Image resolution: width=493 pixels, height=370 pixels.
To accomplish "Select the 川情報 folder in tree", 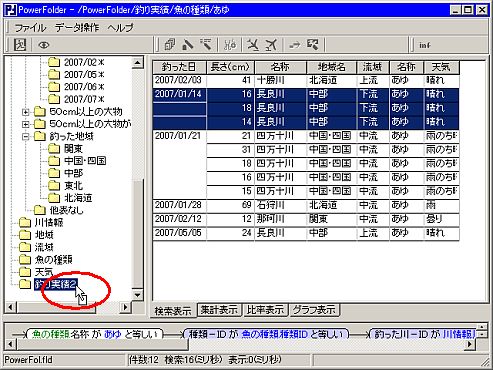I will tap(49, 223).
